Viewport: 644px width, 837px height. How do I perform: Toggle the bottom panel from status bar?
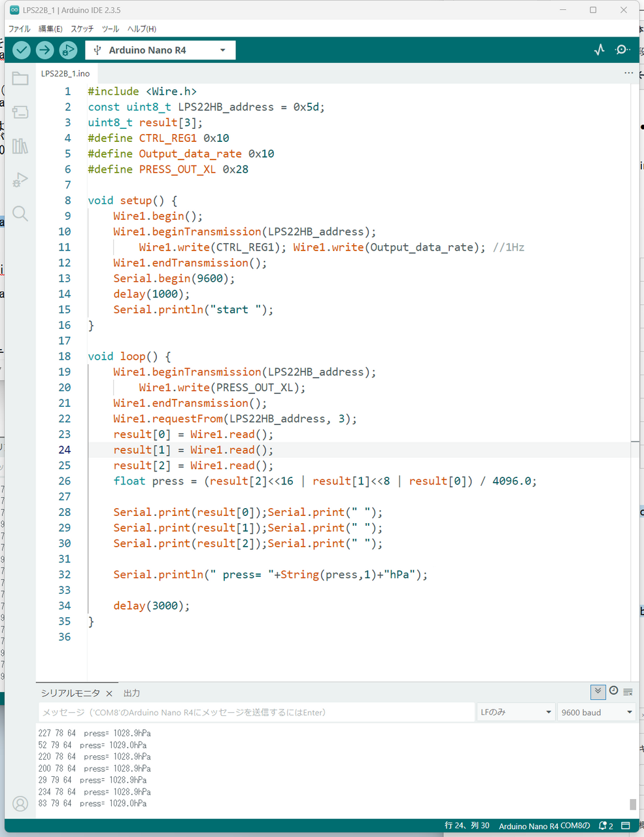pos(626,826)
